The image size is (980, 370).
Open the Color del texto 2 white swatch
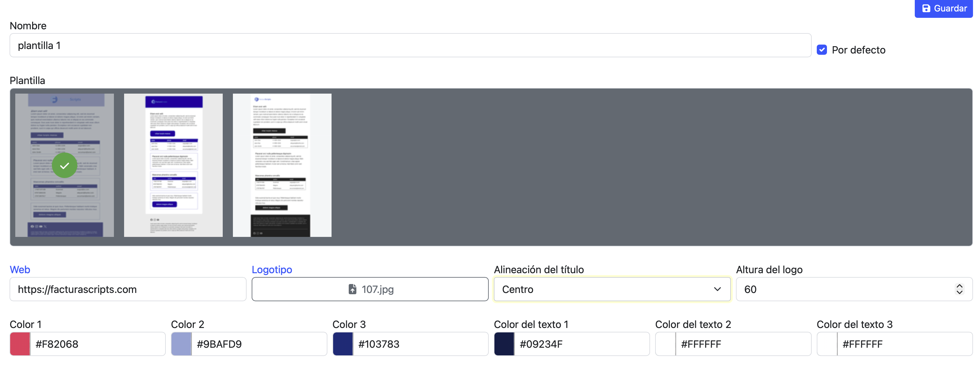pos(666,344)
